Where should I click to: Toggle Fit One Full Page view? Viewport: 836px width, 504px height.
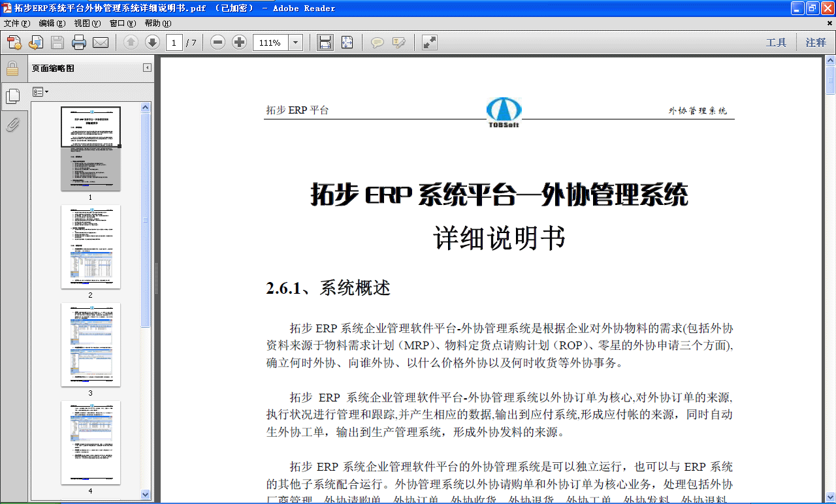347,42
